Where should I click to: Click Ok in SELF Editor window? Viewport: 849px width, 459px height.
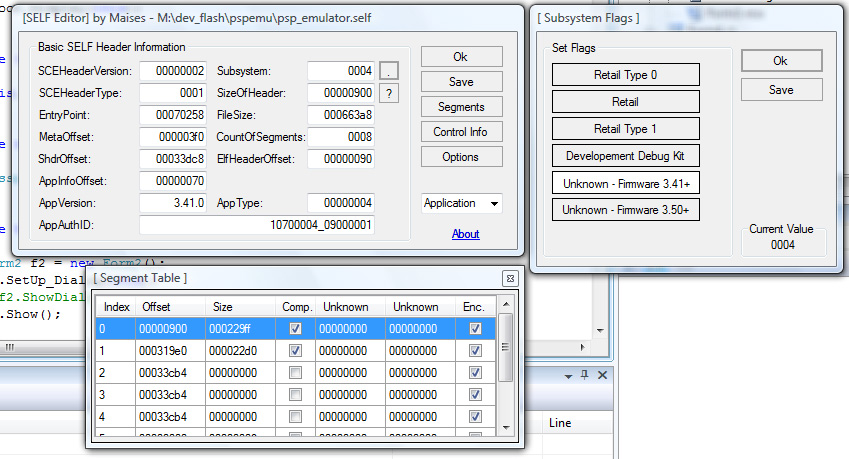(461, 57)
